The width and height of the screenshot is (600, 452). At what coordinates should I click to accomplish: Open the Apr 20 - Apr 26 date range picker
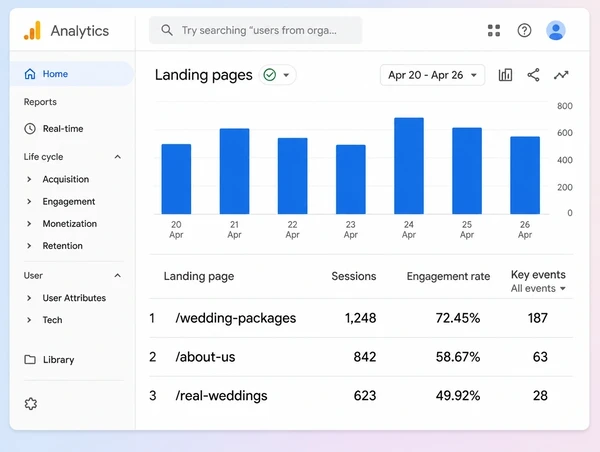click(432, 75)
